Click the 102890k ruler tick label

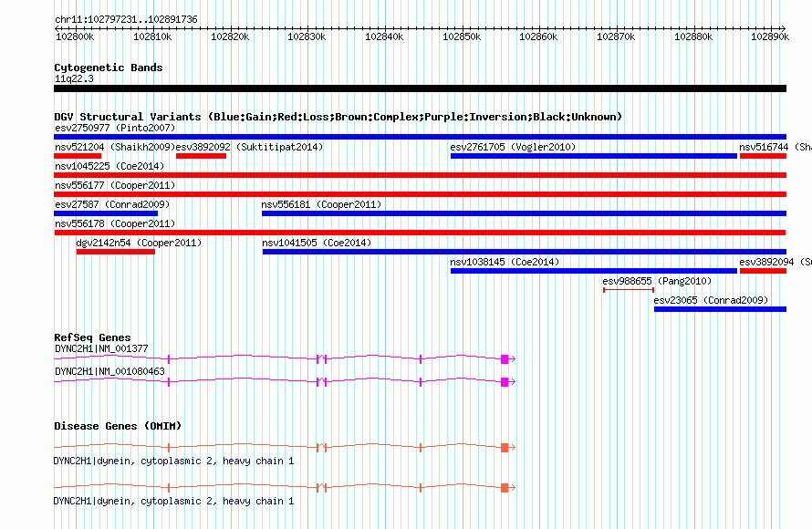tap(770, 36)
